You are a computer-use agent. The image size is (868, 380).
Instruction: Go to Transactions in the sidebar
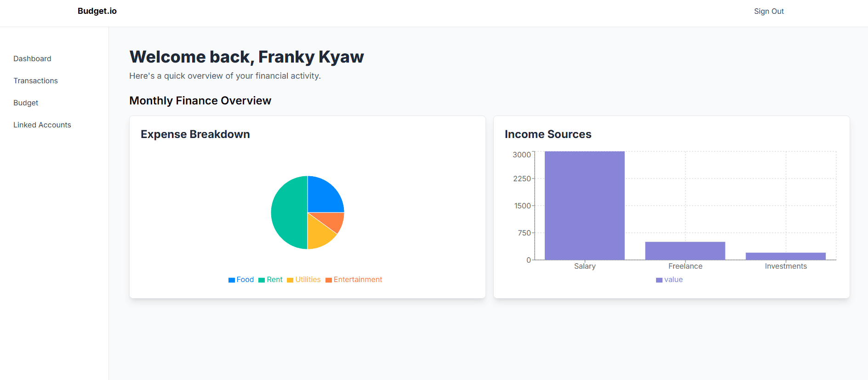click(35, 81)
